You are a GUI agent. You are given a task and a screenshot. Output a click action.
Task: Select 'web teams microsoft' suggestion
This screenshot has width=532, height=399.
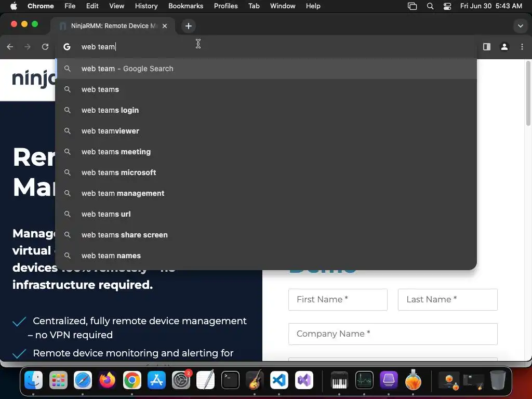[266, 172]
